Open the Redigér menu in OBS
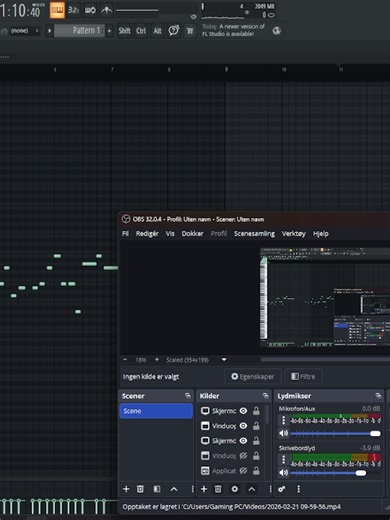This screenshot has width=390, height=520. (147, 234)
